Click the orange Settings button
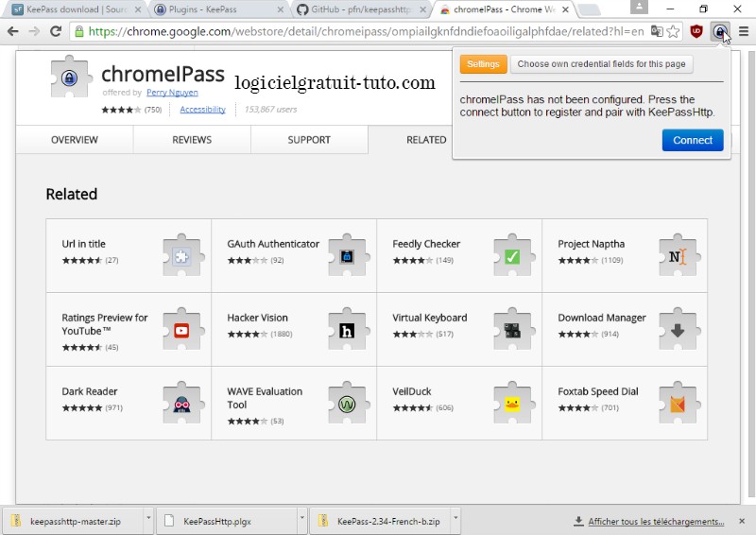Viewport: 756px width, 535px height. click(x=483, y=64)
